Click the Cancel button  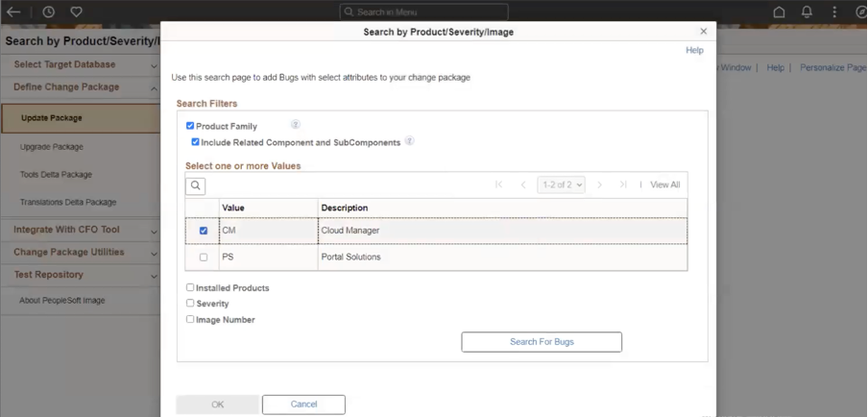(x=303, y=405)
